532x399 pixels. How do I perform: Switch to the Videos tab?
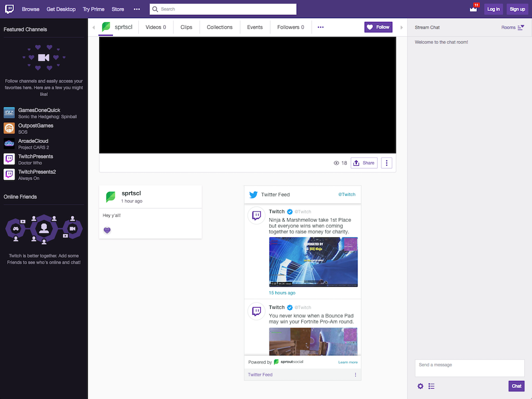pos(156,27)
